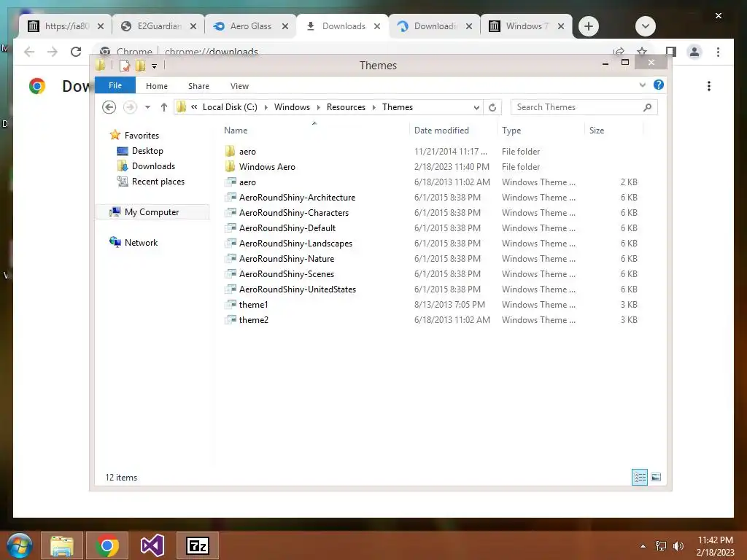Select the theme2 file

(253, 320)
